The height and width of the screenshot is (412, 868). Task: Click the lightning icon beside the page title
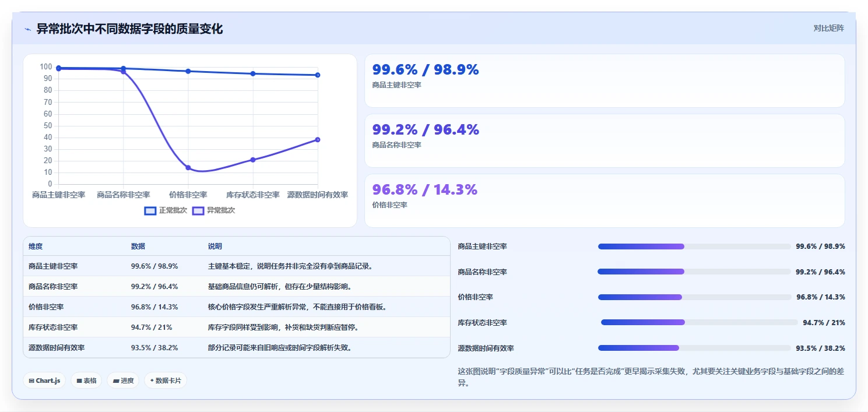coord(28,29)
